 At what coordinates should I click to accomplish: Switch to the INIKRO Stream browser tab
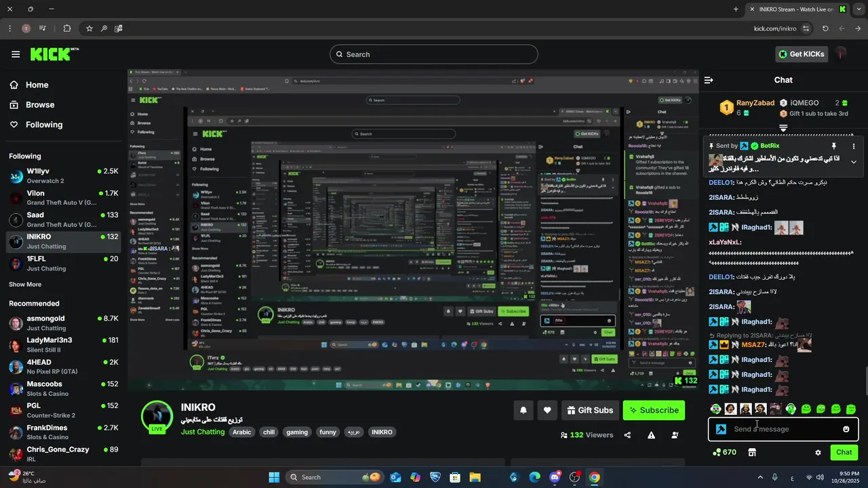click(797, 9)
